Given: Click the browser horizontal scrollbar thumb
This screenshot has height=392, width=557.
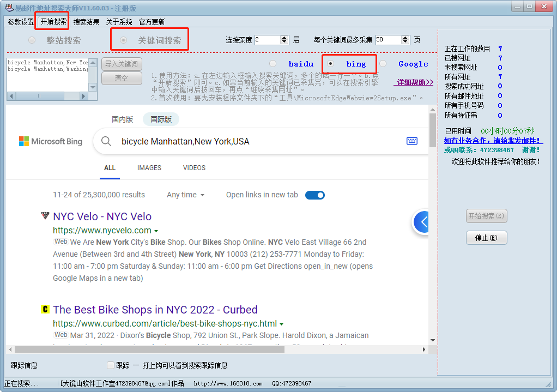Looking at the screenshot, I should click(x=149, y=349).
